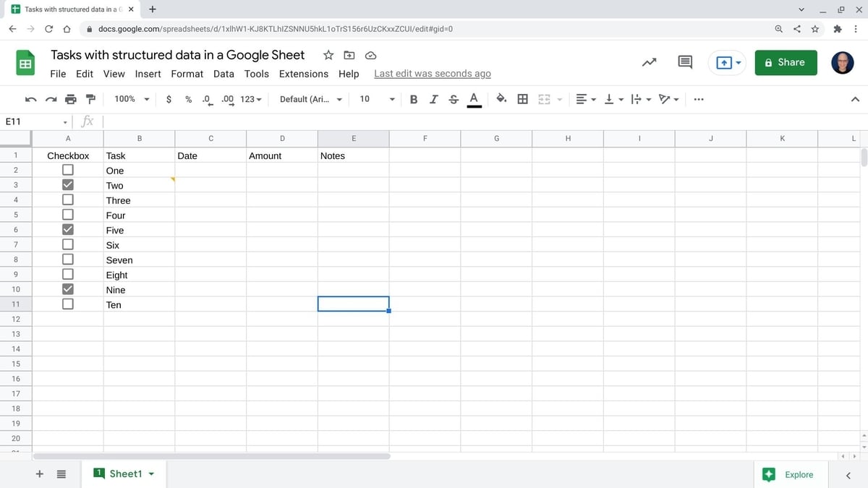868x488 pixels.
Task: Select the Paint format tool
Action: click(x=90, y=99)
